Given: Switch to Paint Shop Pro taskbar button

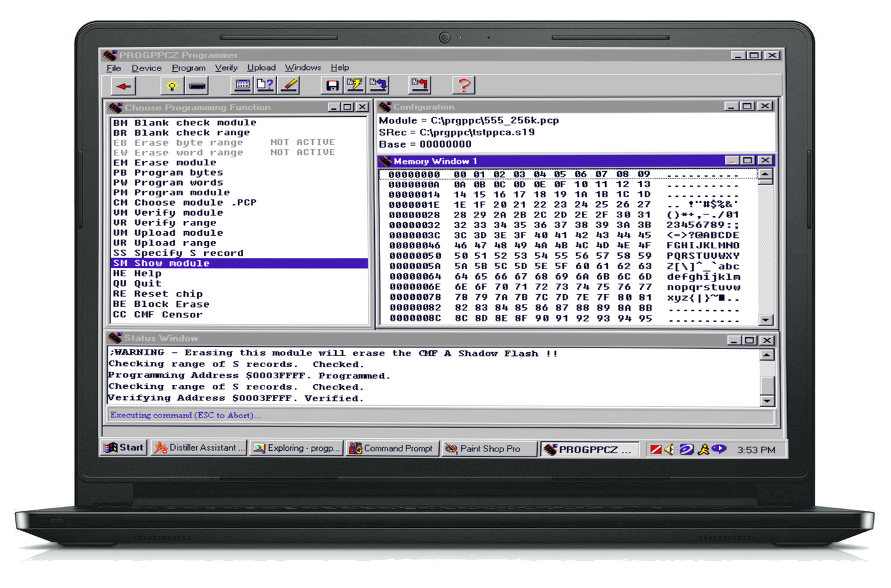Looking at the screenshot, I should point(489,448).
